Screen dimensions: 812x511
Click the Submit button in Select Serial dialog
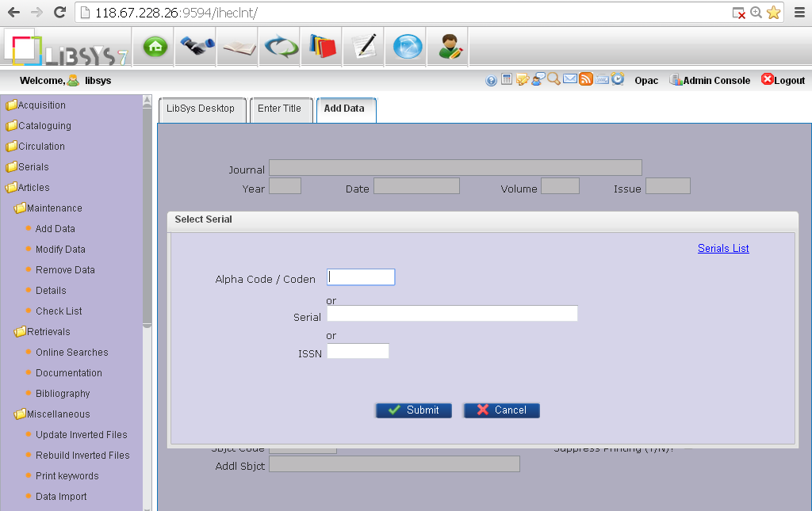coord(413,410)
